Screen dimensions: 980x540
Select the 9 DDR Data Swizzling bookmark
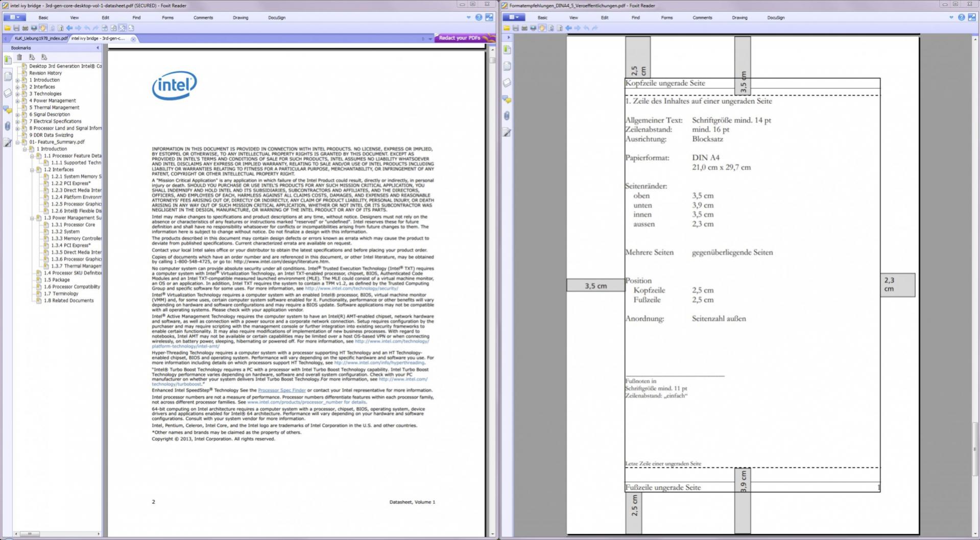pyautogui.click(x=51, y=135)
